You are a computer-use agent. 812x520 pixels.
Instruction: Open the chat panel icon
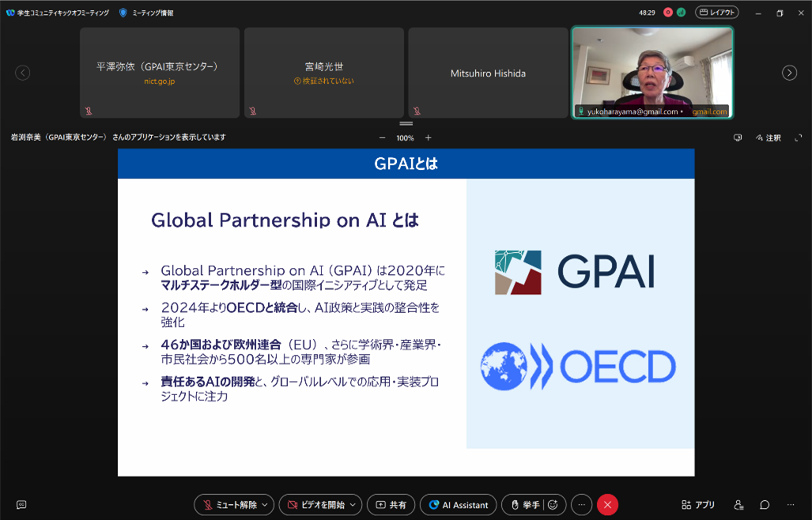pos(765,504)
